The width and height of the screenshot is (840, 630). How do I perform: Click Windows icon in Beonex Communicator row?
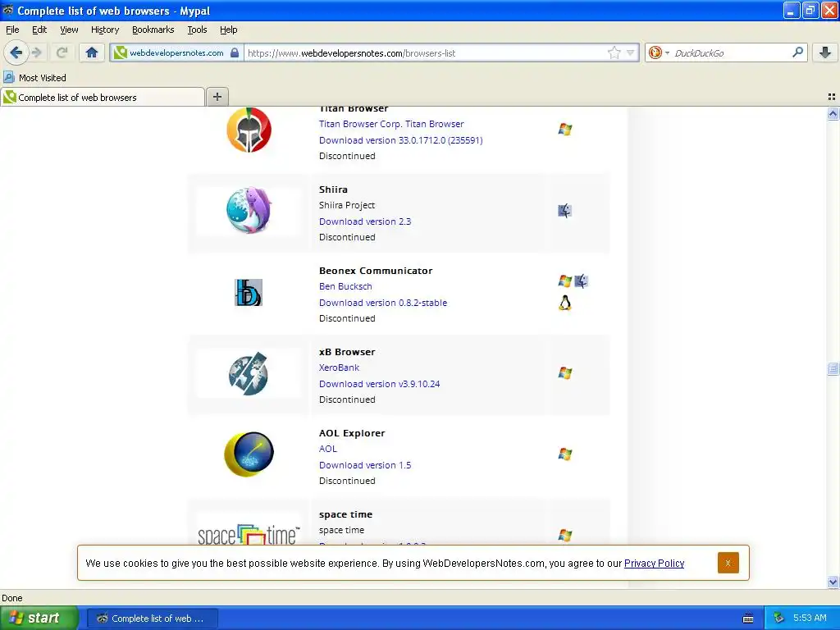(x=564, y=281)
